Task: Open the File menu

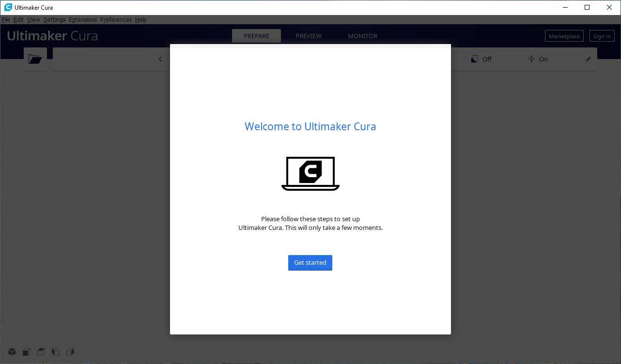Action: (x=6, y=20)
